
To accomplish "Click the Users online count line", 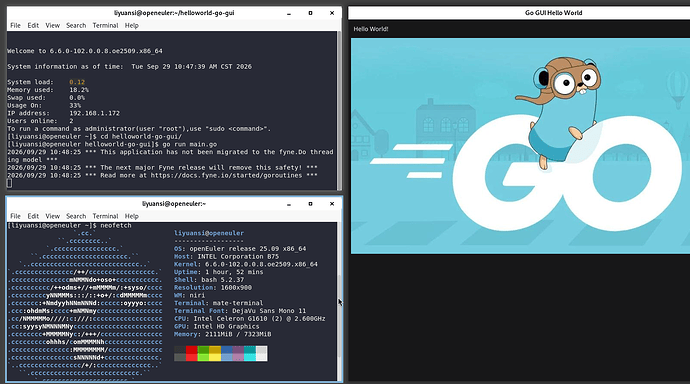I will point(40,121).
